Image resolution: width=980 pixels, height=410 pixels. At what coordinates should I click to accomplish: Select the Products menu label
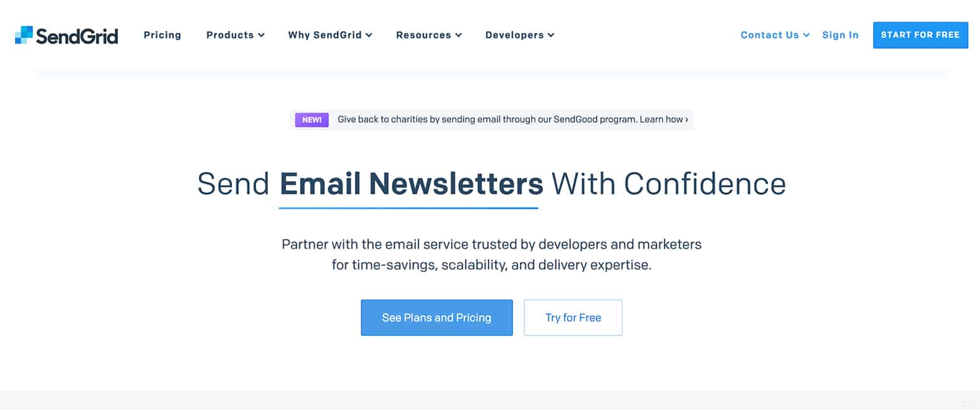(230, 35)
